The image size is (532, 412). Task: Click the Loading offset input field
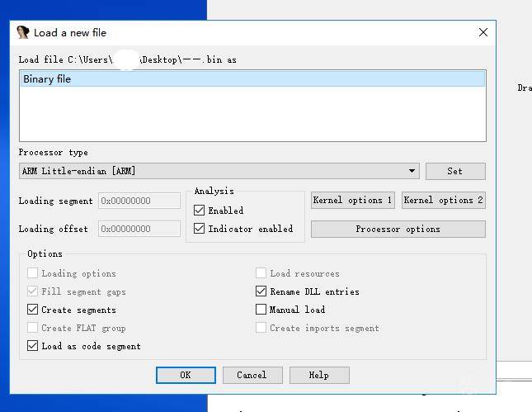click(139, 229)
